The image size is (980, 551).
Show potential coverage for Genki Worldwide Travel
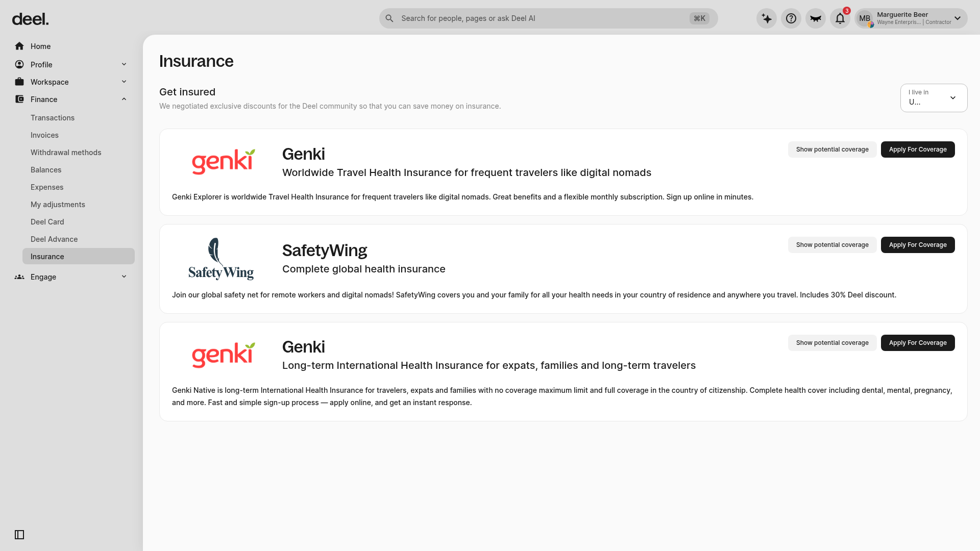(832, 149)
